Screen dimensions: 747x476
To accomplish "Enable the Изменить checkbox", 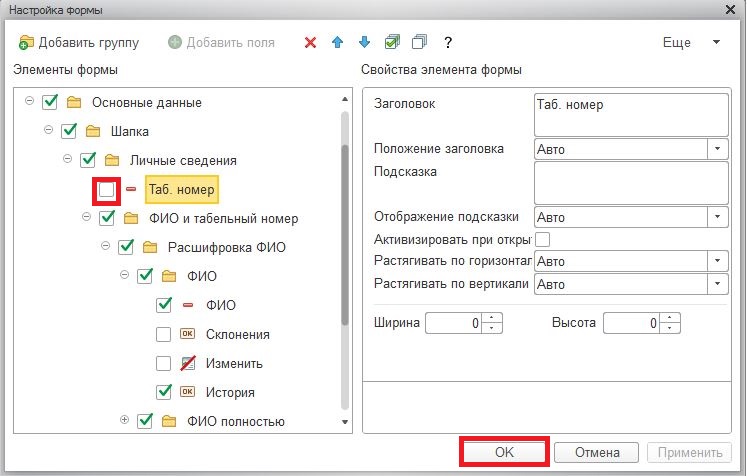I will pos(163,364).
